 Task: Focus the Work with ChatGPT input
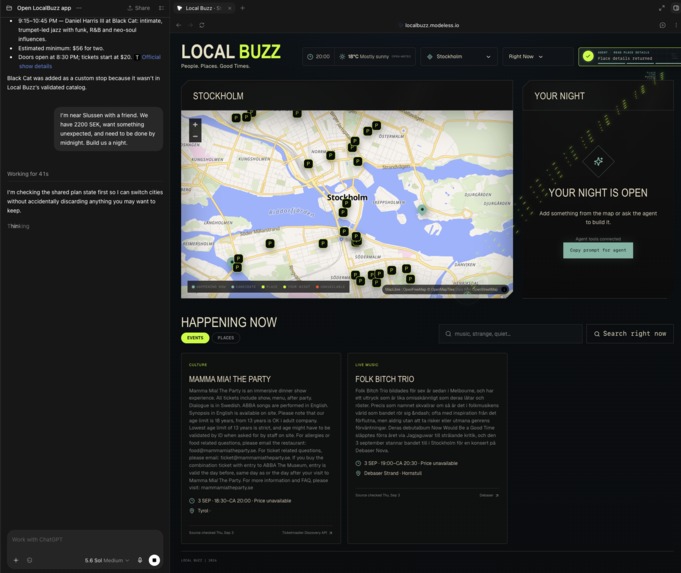tap(85, 540)
